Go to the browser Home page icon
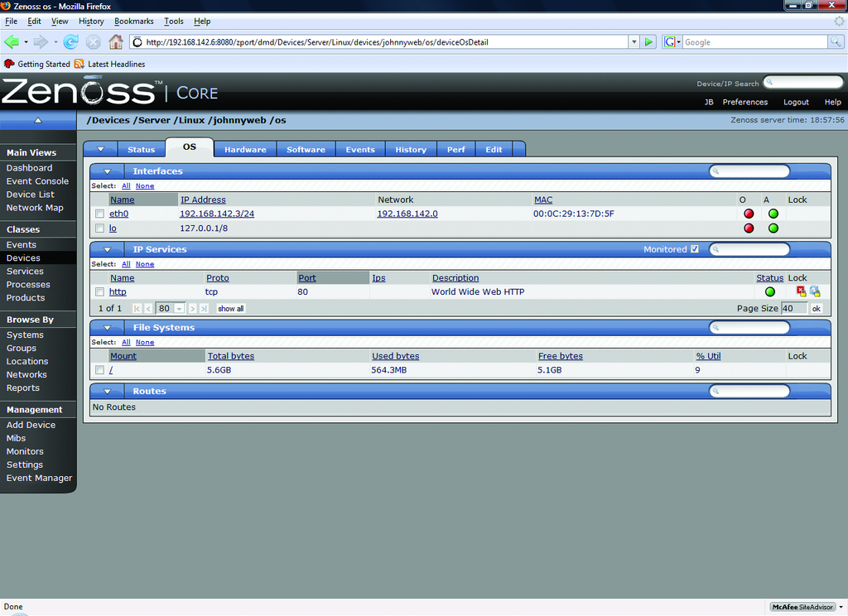This screenshot has width=848, height=616. click(x=116, y=41)
